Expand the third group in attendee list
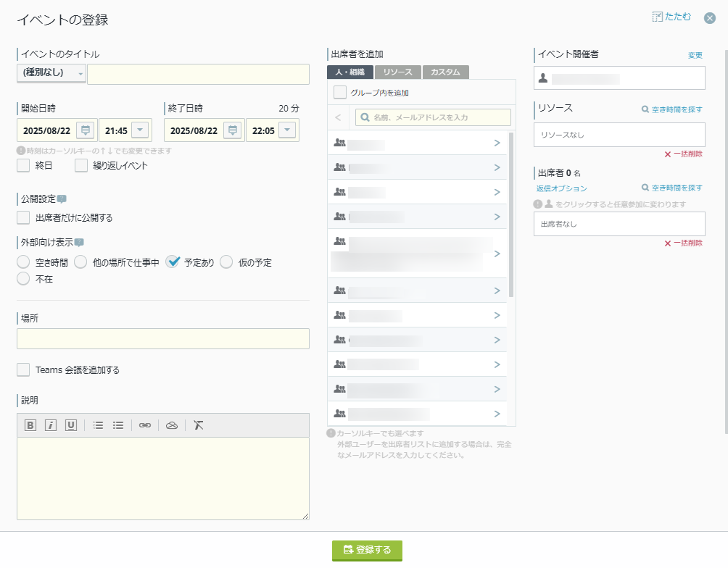 point(497,192)
